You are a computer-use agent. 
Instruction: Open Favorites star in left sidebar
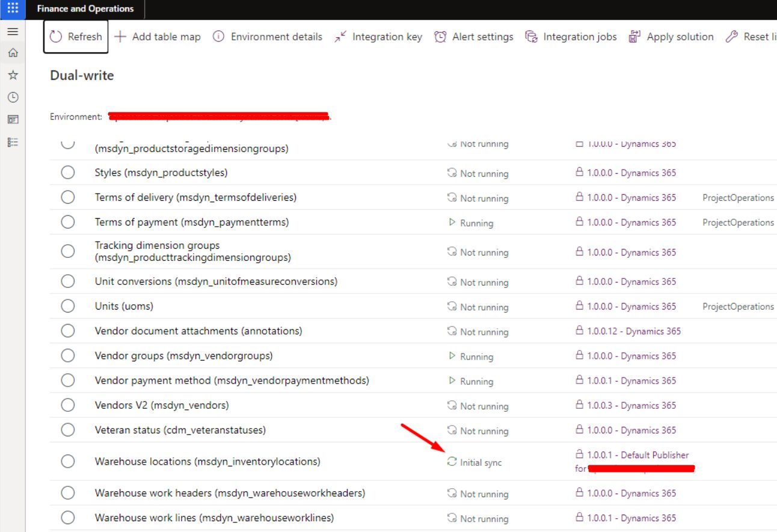(x=13, y=75)
